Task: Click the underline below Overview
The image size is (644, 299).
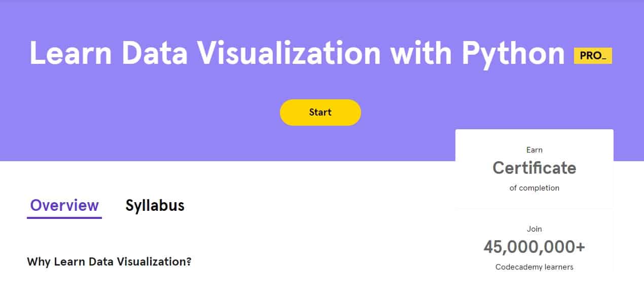Action: (64, 218)
